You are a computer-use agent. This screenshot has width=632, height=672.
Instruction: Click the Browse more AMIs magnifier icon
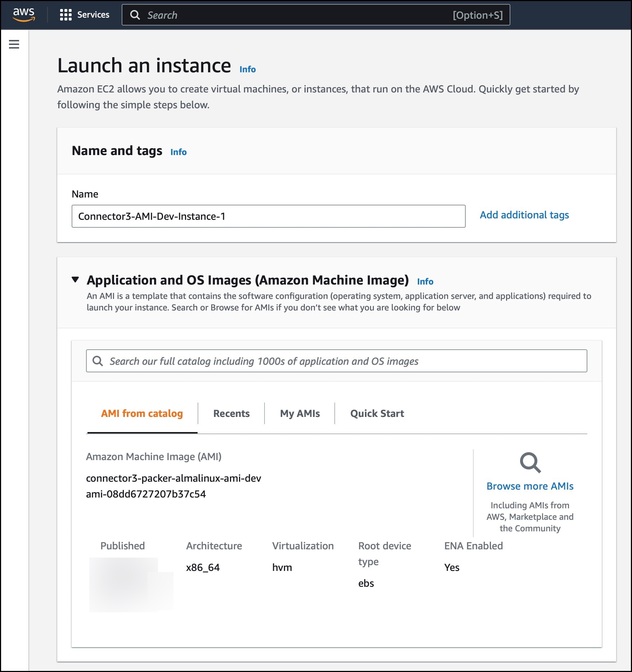530,463
